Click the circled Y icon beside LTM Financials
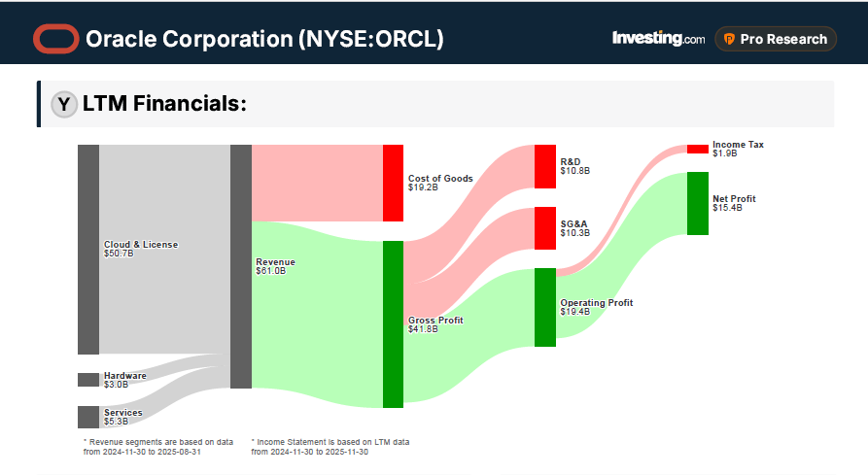868x475 pixels. click(64, 104)
